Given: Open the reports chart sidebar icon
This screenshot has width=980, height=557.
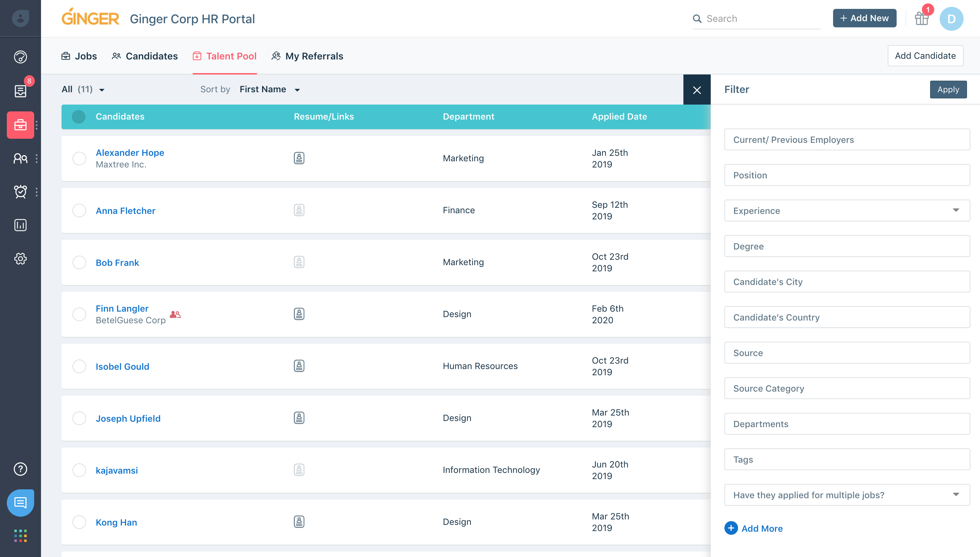Looking at the screenshot, I should click(20, 225).
